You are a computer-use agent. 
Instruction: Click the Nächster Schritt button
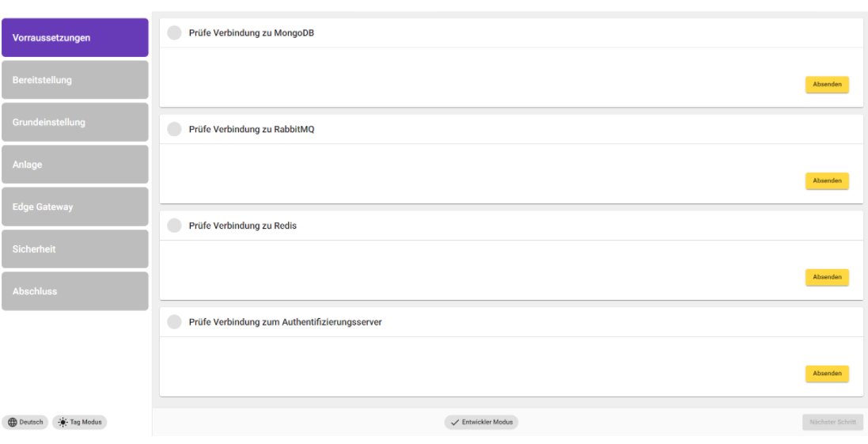coord(832,423)
